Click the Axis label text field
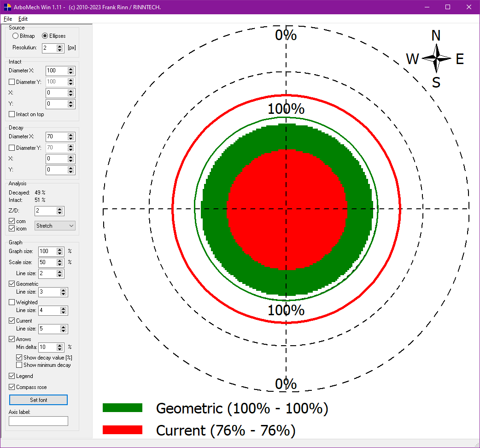The width and height of the screenshot is (480, 448). [x=38, y=421]
